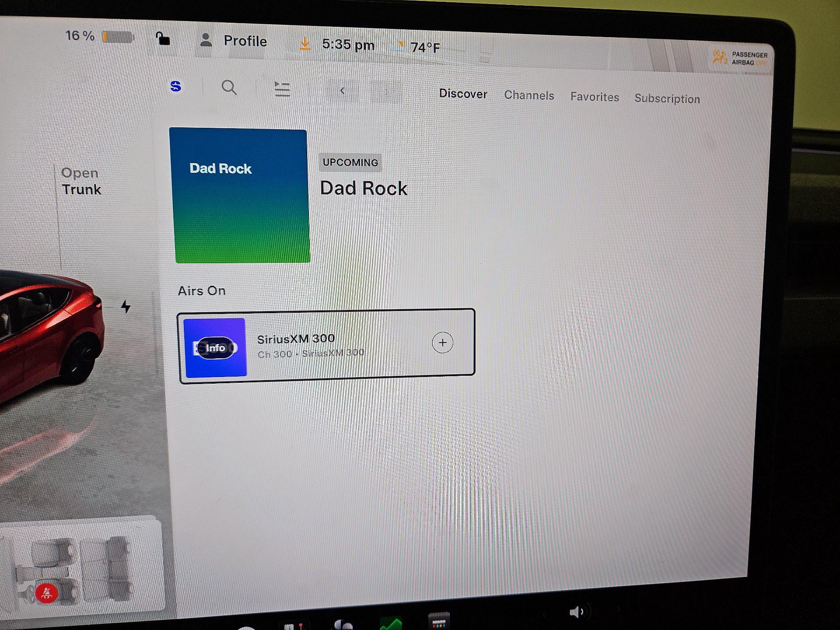The width and height of the screenshot is (840, 630).
Task: Open the calendar app in dock
Action: [x=439, y=621]
